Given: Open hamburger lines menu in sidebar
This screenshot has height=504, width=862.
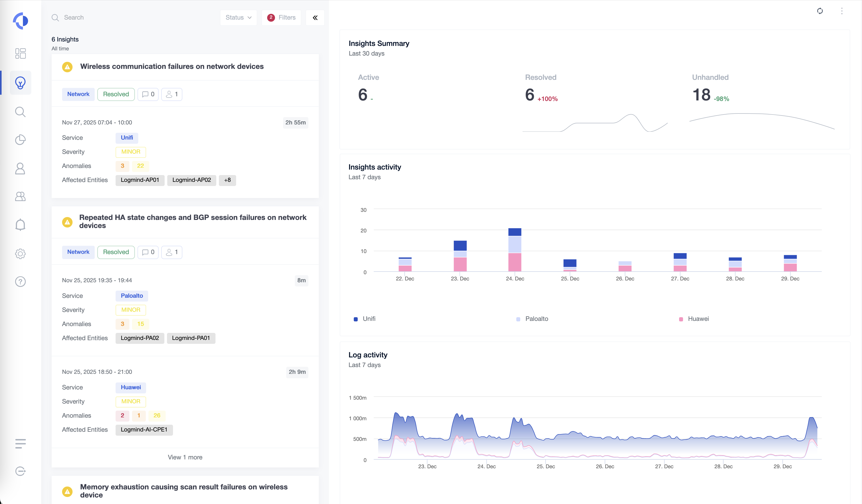Looking at the screenshot, I should (x=21, y=443).
